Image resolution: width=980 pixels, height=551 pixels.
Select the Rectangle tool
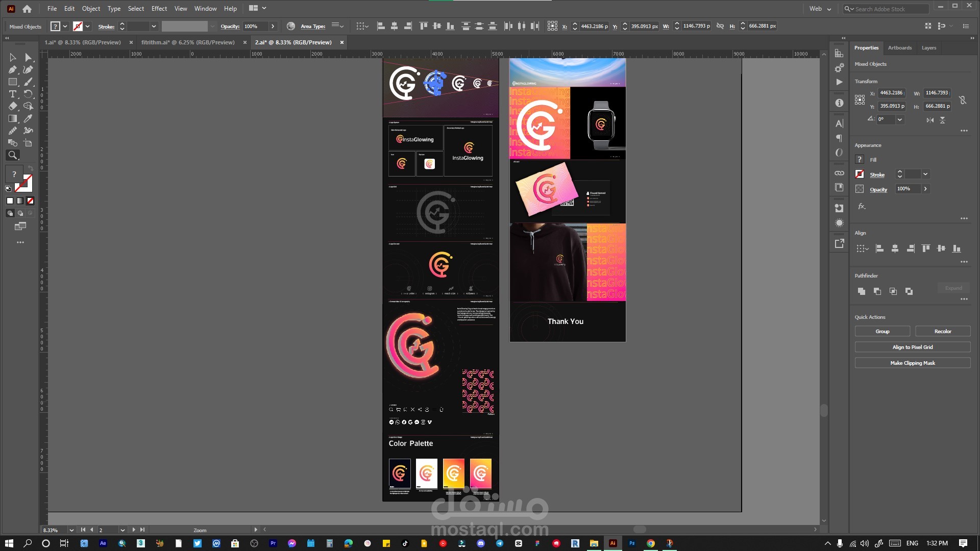coord(12,82)
